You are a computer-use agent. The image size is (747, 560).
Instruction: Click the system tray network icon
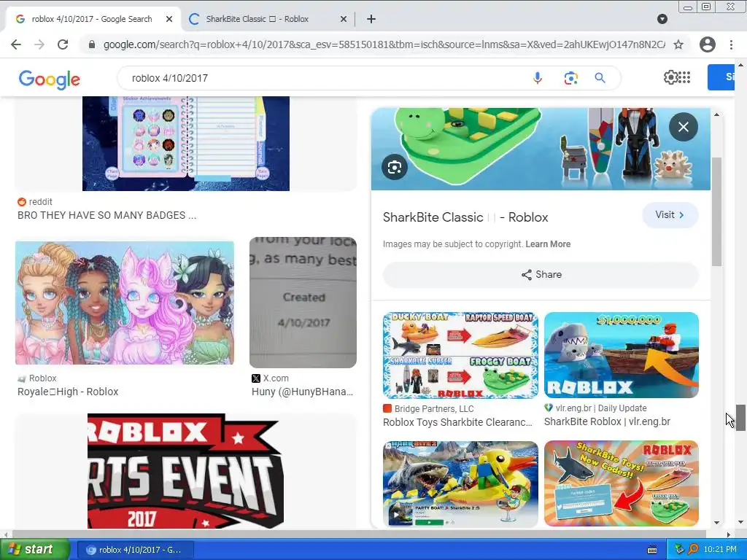coord(679,550)
